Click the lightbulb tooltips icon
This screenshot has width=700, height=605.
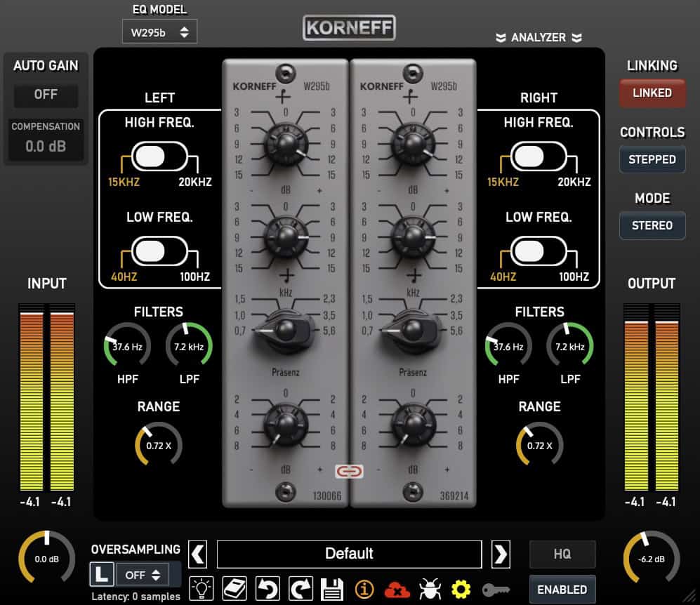[x=202, y=588]
